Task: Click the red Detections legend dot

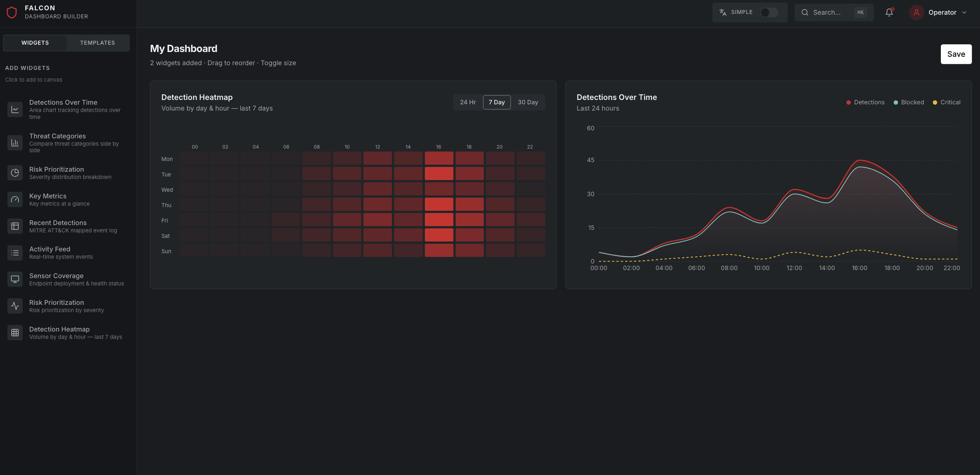Action: [848, 103]
